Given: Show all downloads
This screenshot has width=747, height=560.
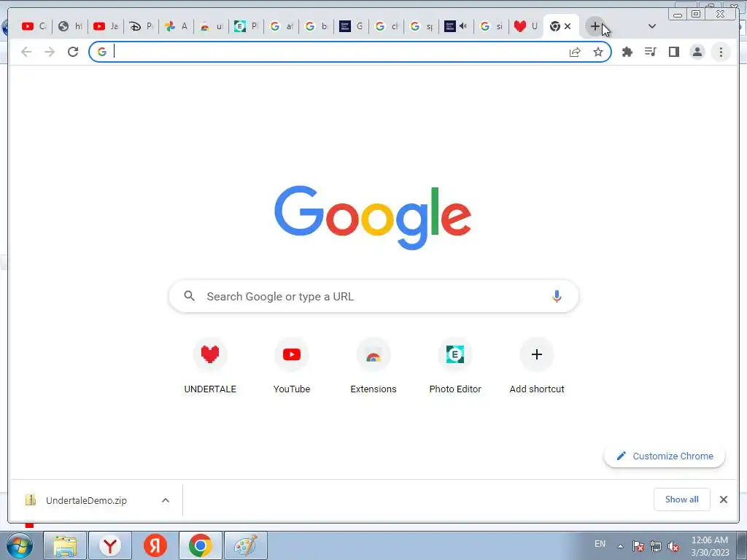Looking at the screenshot, I should pyautogui.click(x=682, y=499).
